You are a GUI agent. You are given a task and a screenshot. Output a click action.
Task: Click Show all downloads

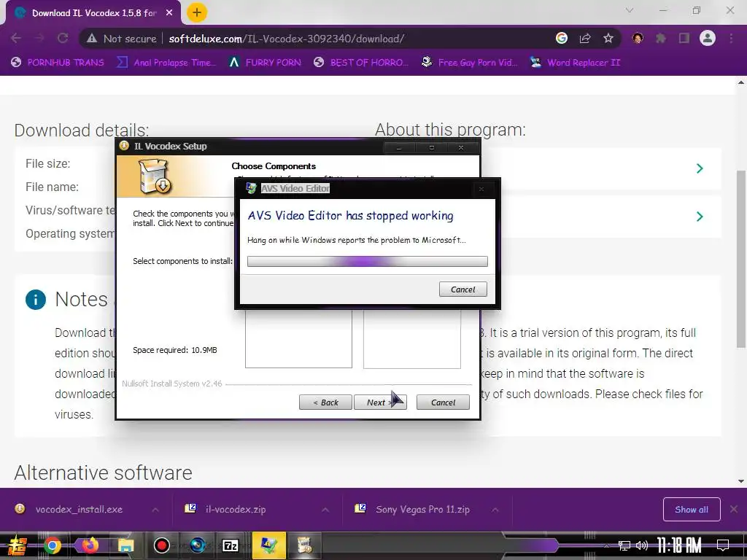(x=692, y=510)
